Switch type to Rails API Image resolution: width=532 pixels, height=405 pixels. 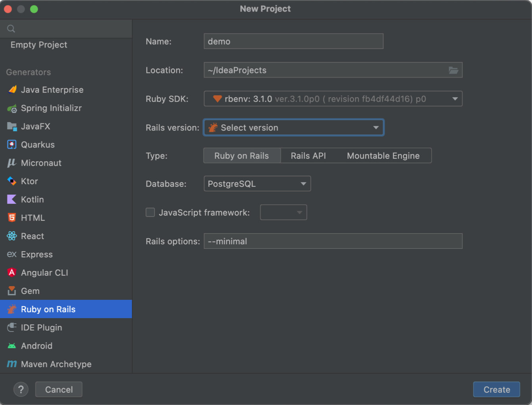point(308,156)
